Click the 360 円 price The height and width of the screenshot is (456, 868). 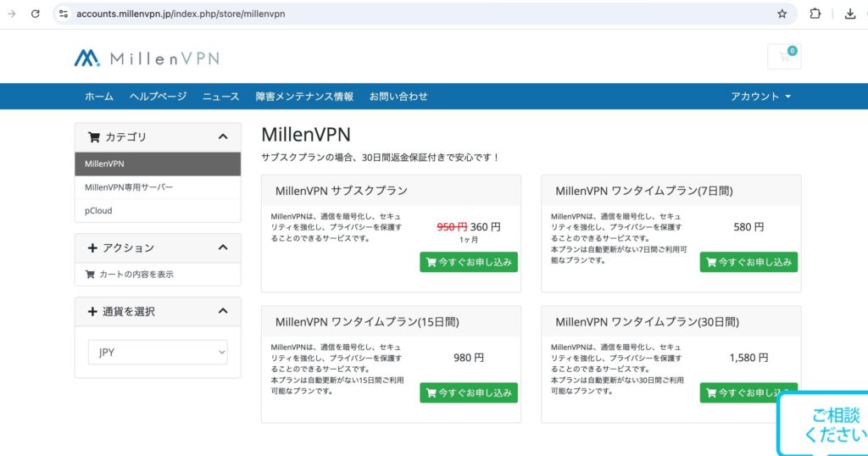(486, 227)
